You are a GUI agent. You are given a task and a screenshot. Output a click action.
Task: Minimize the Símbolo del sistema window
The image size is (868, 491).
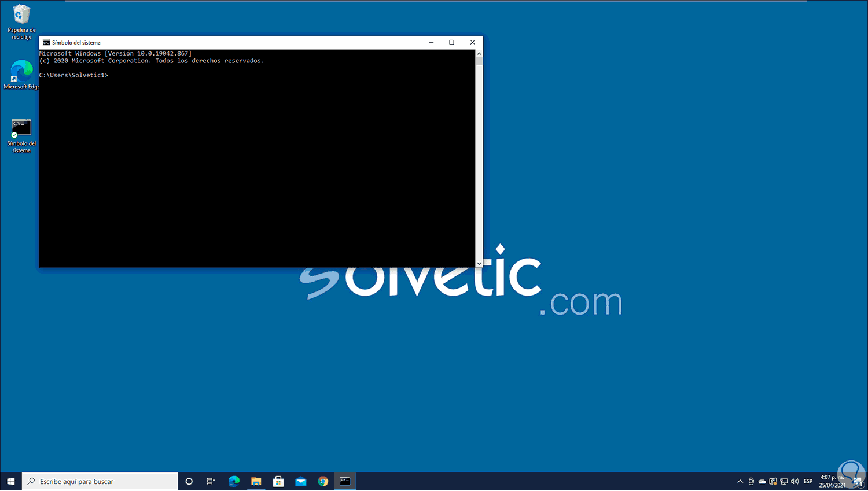point(431,42)
